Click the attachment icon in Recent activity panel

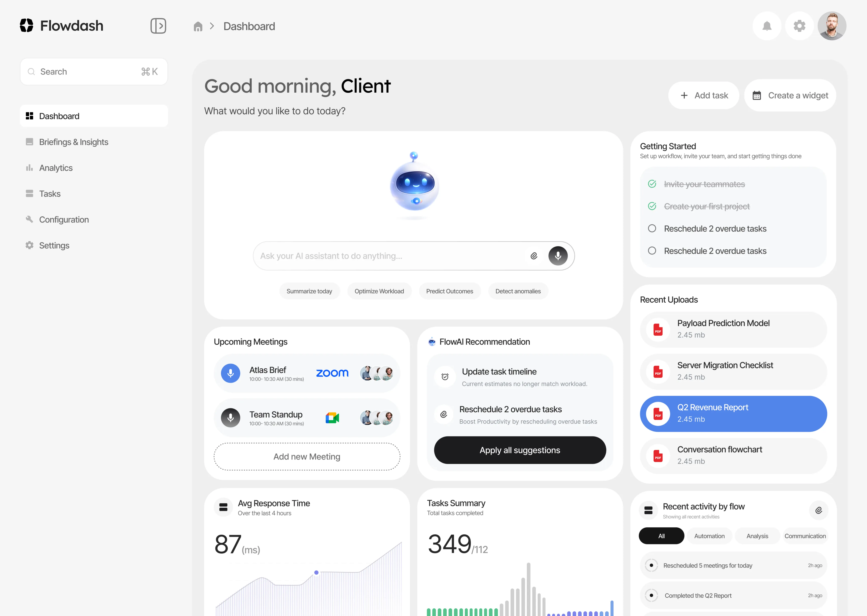tap(819, 510)
